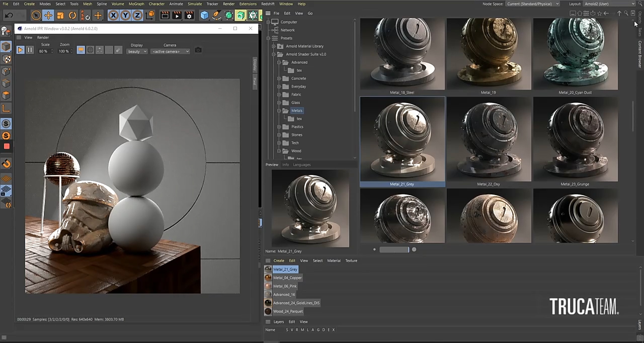The image size is (644, 343).
Task: Open the MoGraph menu
Action: 136,4
